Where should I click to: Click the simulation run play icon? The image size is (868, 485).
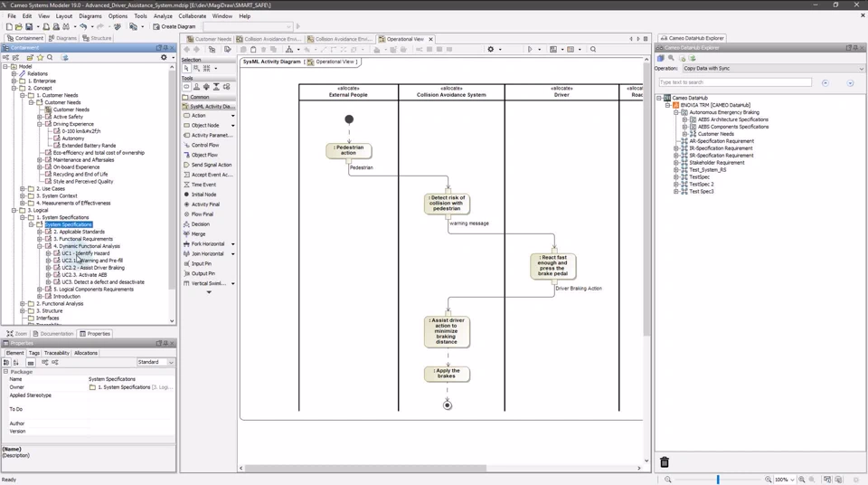coord(530,50)
